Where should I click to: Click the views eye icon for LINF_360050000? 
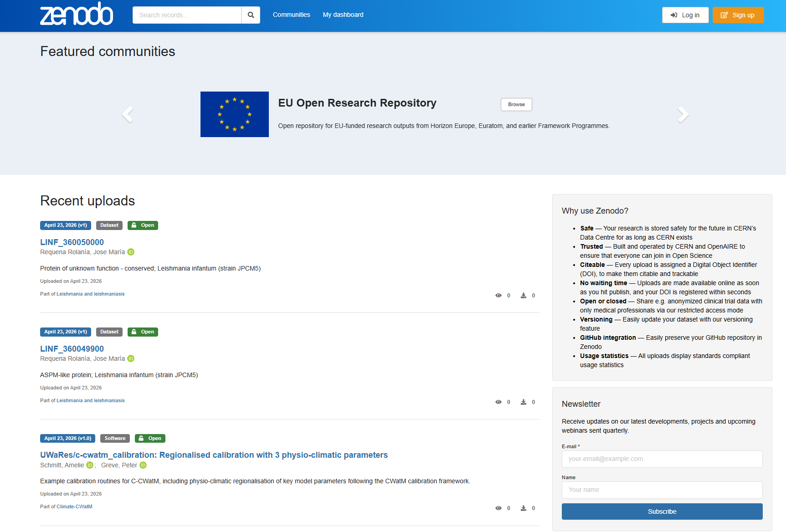[498, 296]
